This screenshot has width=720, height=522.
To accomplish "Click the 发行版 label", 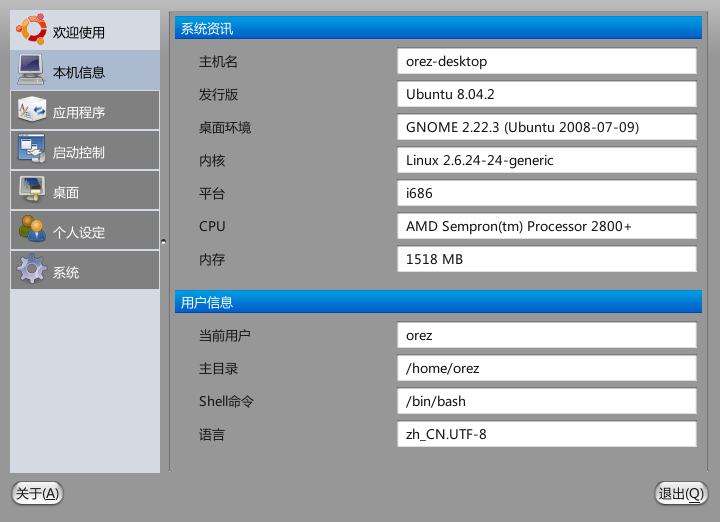I will coord(218,95).
